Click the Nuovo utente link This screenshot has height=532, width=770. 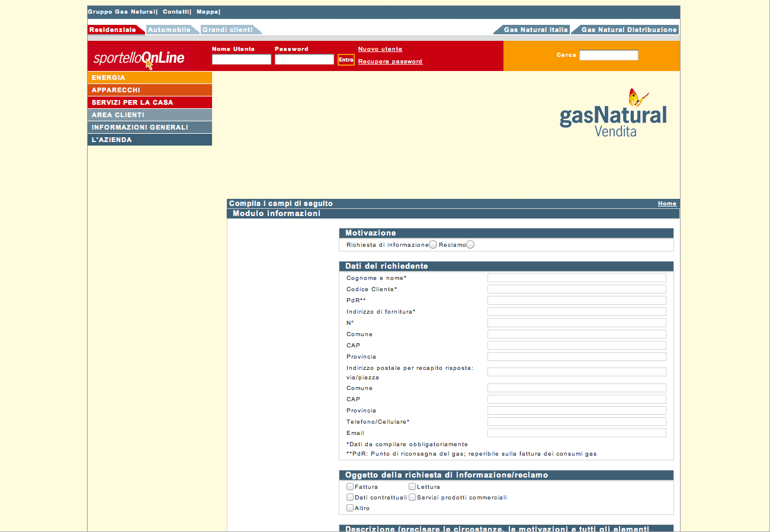coord(380,49)
